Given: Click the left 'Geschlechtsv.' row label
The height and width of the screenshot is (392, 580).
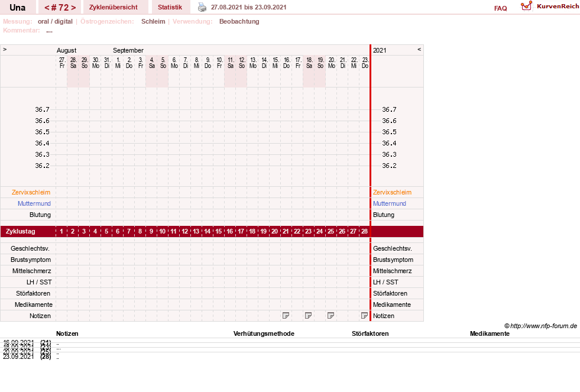Looking at the screenshot, I should pos(30,248).
